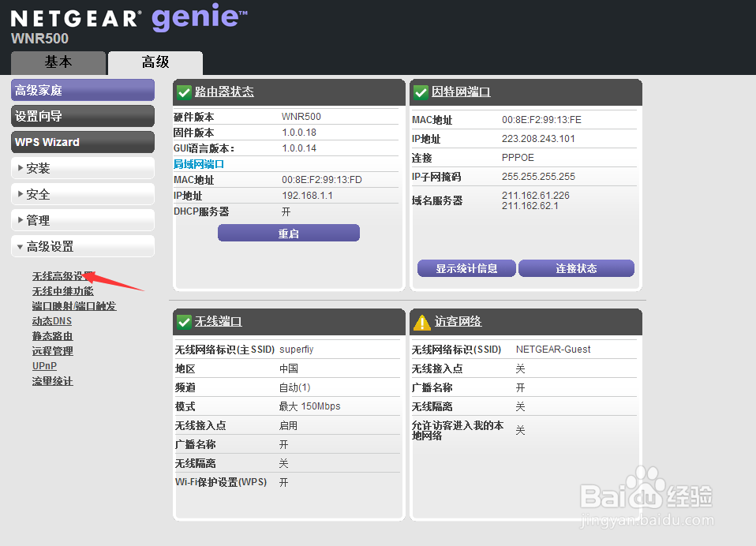Open the 无线中继功能 link
This screenshot has width=756, height=546.
pos(62,291)
